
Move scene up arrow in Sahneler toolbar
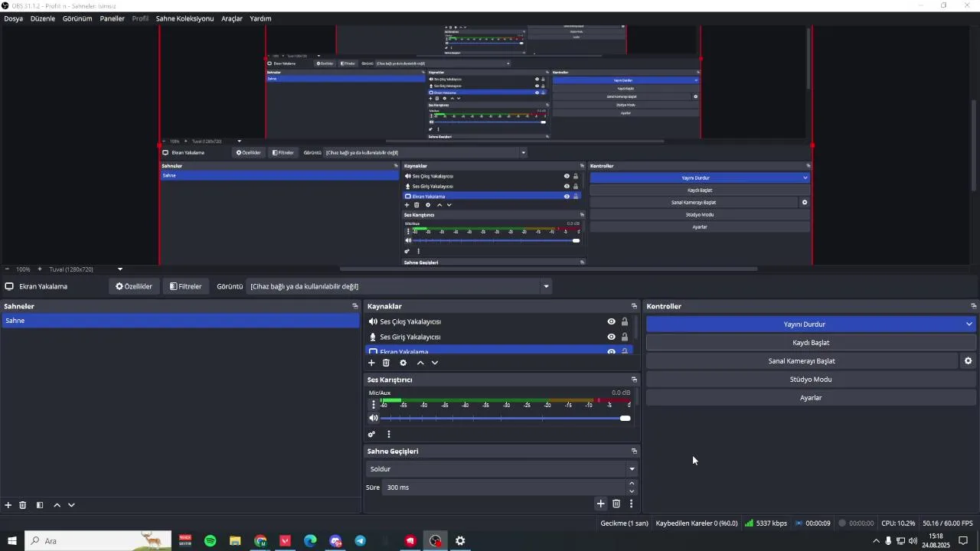click(x=57, y=505)
